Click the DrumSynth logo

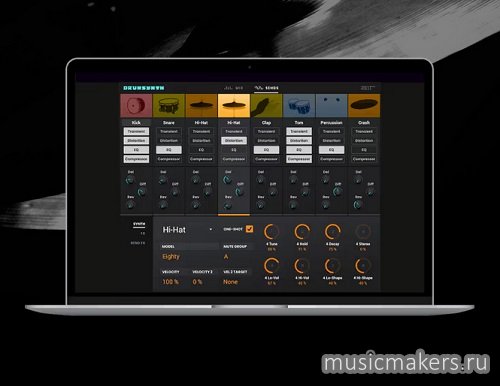(x=144, y=88)
